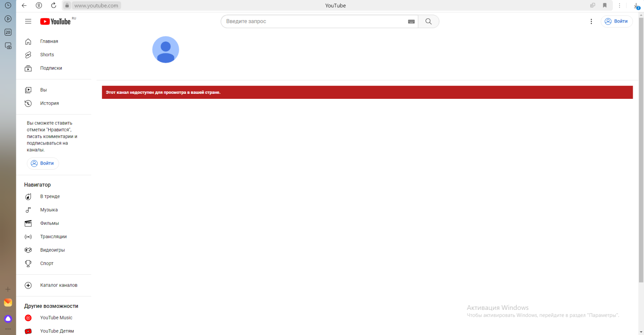The image size is (644, 335).
Task: Open the Yandex Mail icon in browser sidebar
Action: coord(8,303)
